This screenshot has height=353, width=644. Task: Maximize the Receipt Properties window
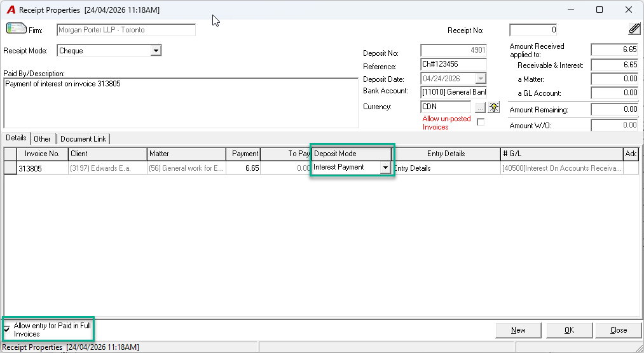[x=599, y=10]
